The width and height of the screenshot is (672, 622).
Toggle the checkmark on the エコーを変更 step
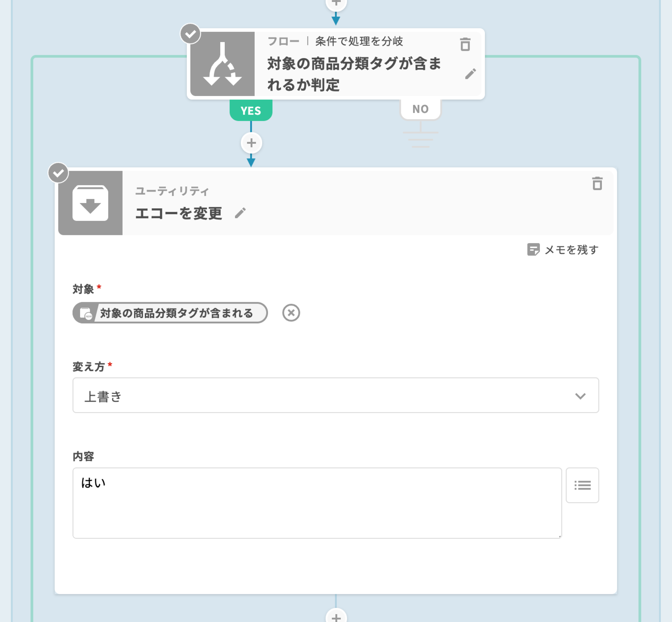pos(58,173)
